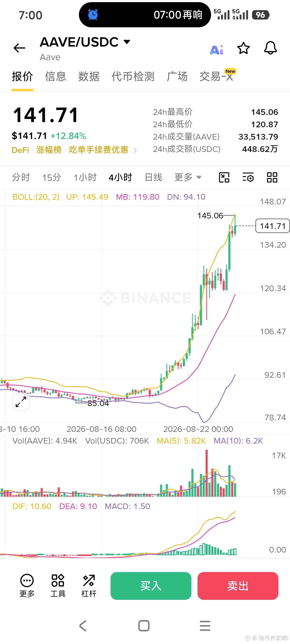Select 15分 chart interval
The width and height of the screenshot is (290, 644).
pos(52,177)
